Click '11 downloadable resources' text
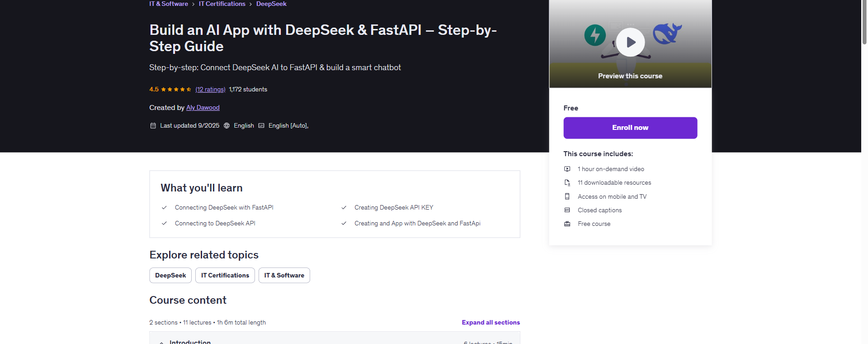Screen dimensions: 868x344 (614, 182)
